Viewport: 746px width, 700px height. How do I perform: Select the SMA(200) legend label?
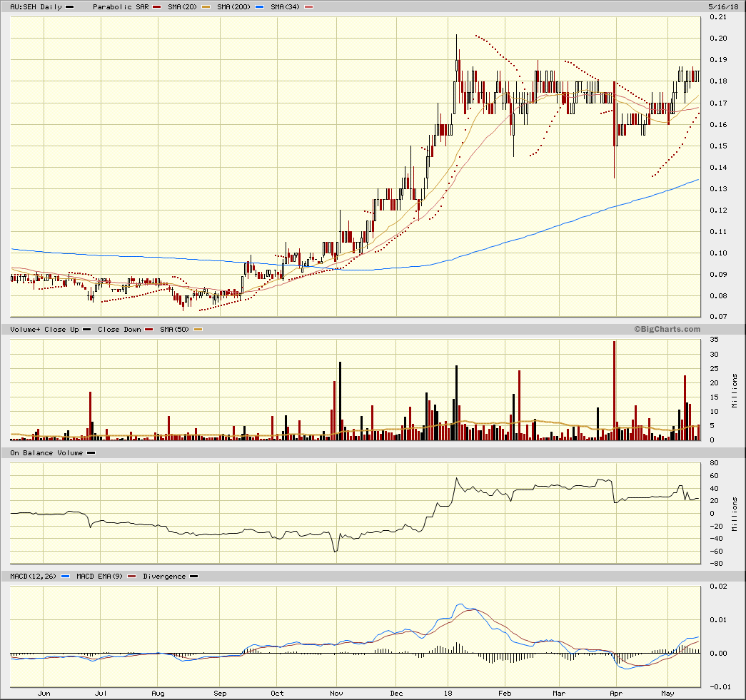[233, 7]
